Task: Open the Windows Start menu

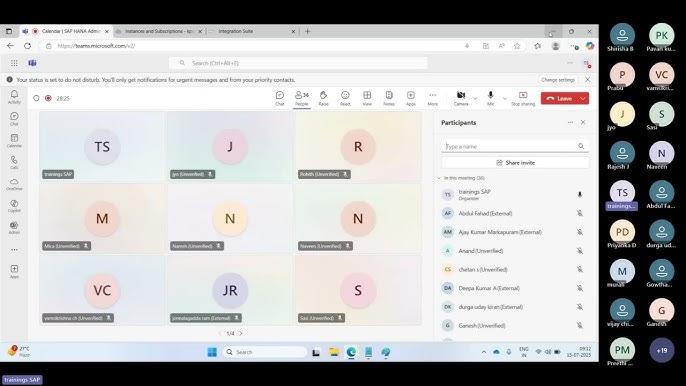Action: 212,352
